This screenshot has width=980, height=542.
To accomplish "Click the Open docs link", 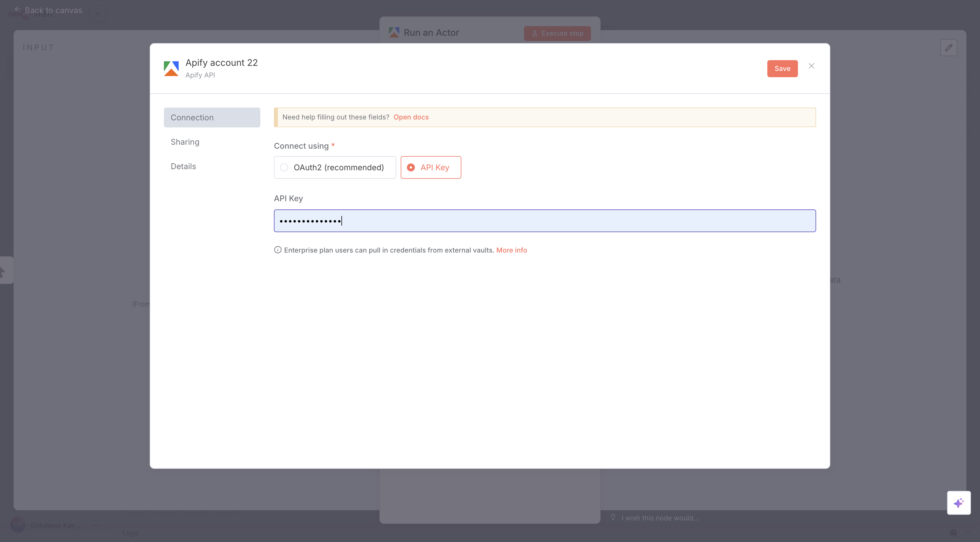I will tap(411, 117).
